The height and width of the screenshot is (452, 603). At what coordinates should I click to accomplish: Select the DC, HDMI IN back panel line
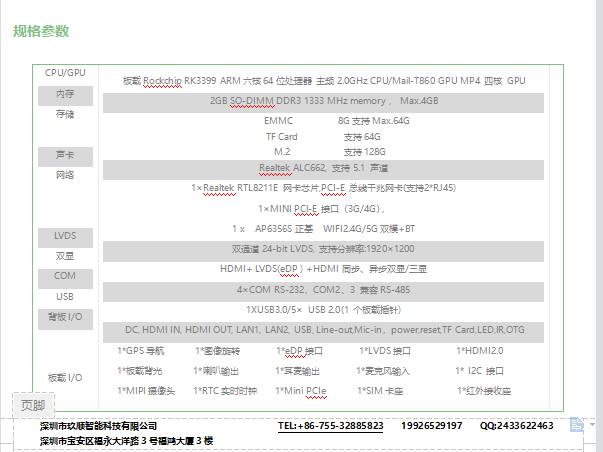point(323,330)
